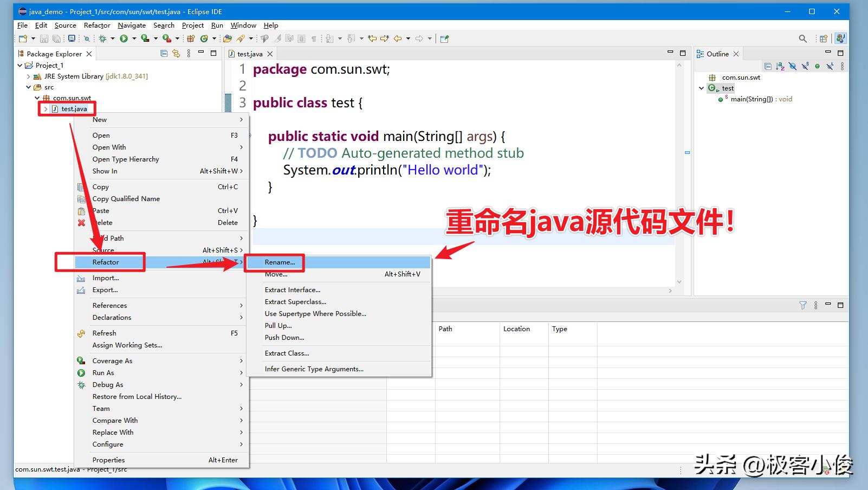Click the Save icon in the toolbar

tap(43, 38)
